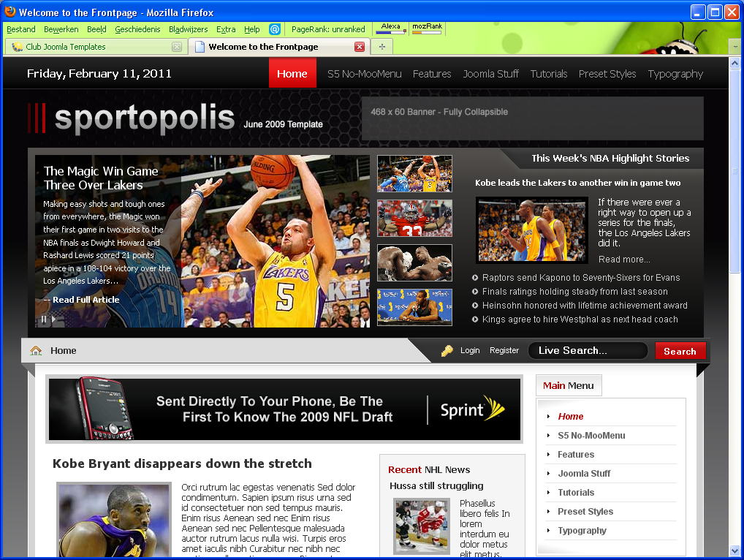Open Heinsohn honored story link
The image size is (744, 560).
click(585, 306)
